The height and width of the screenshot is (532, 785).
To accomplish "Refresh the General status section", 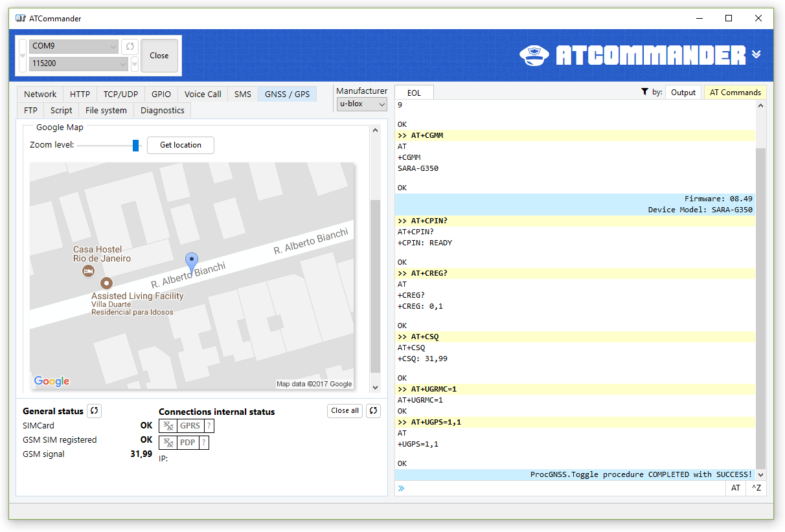I will click(95, 410).
